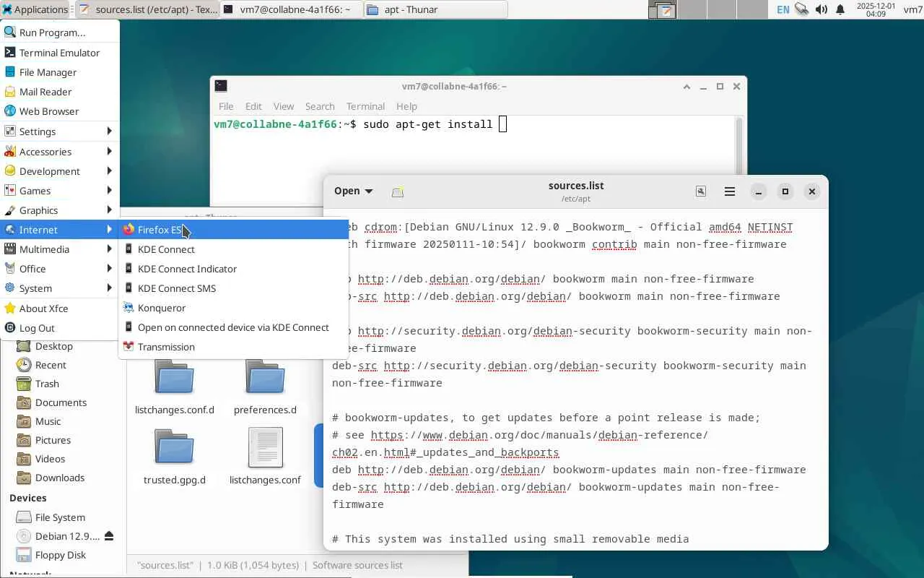Click the date and time clock in panel
This screenshot has height=578, width=924.
coord(875,9)
